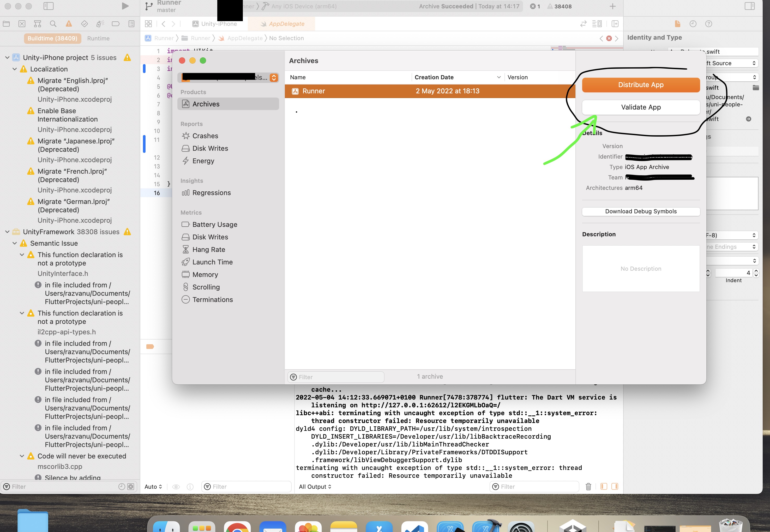Switch to the Unity-iPhone editor tab
Viewport: 770px width, 532px height.
click(215, 24)
